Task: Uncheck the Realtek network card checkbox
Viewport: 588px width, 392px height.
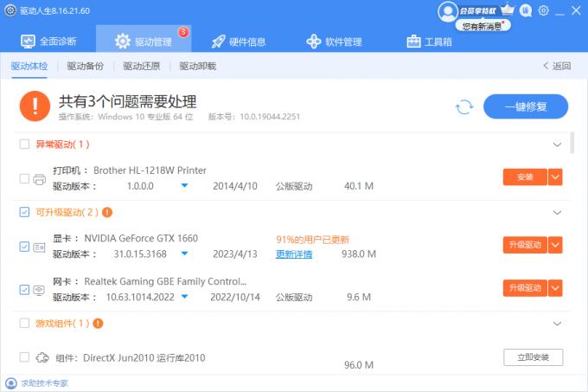Action: click(x=24, y=290)
